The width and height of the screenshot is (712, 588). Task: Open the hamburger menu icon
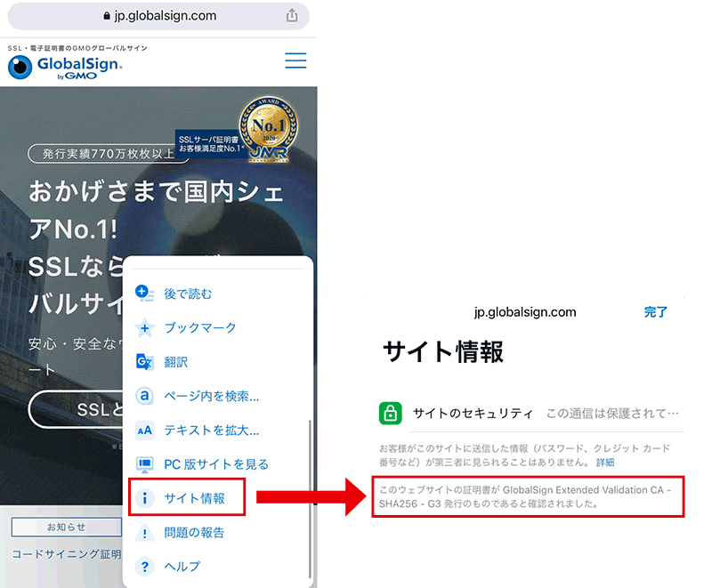click(295, 60)
